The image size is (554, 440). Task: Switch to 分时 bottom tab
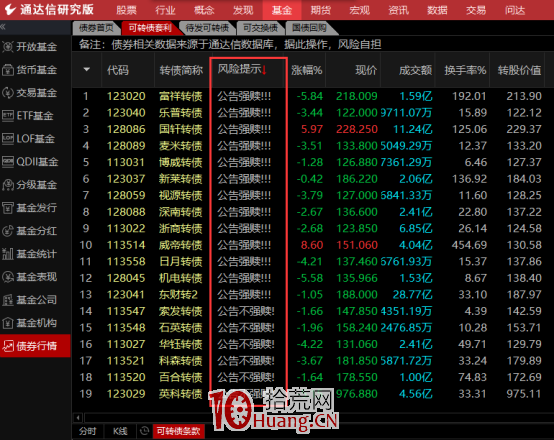click(88, 431)
